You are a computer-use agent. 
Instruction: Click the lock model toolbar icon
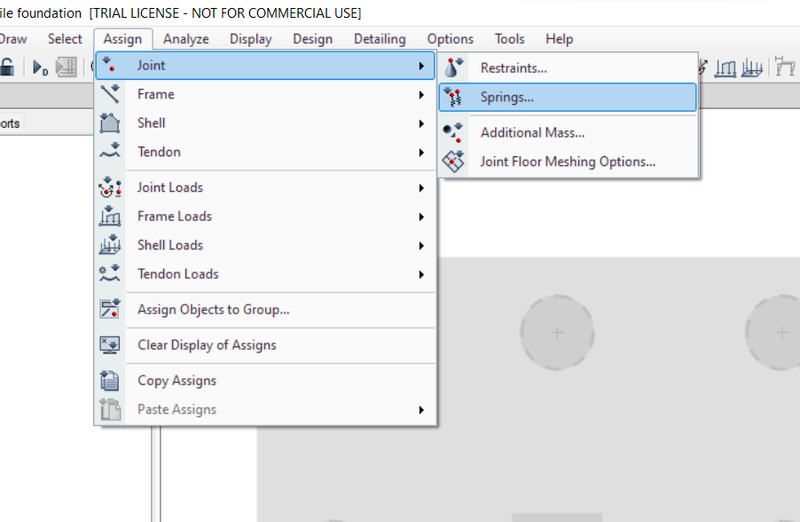(x=7, y=67)
